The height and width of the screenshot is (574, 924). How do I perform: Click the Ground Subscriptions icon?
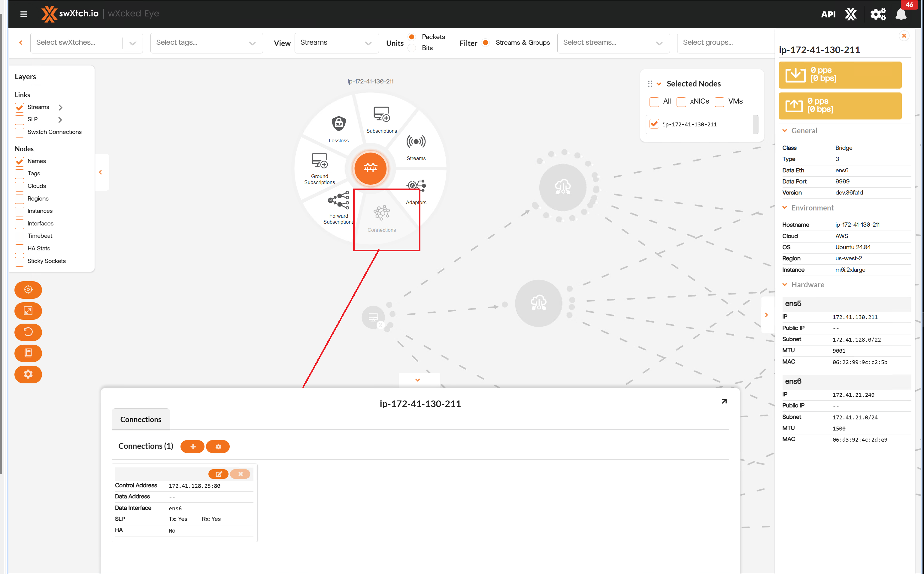319,161
